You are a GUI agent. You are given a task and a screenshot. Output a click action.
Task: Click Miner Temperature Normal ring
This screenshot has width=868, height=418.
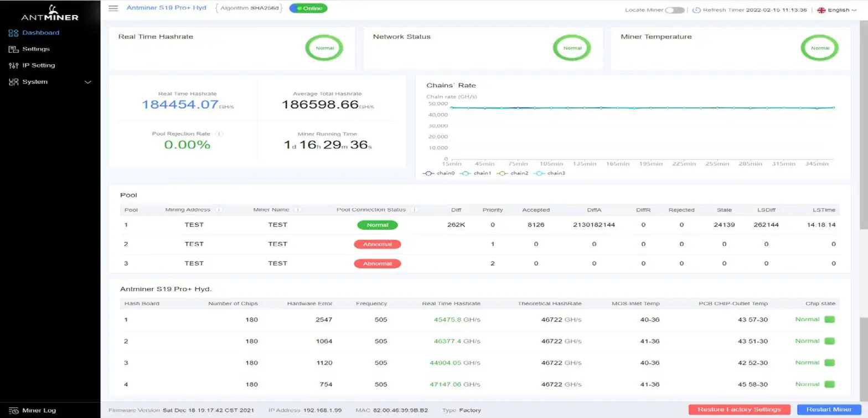point(820,48)
